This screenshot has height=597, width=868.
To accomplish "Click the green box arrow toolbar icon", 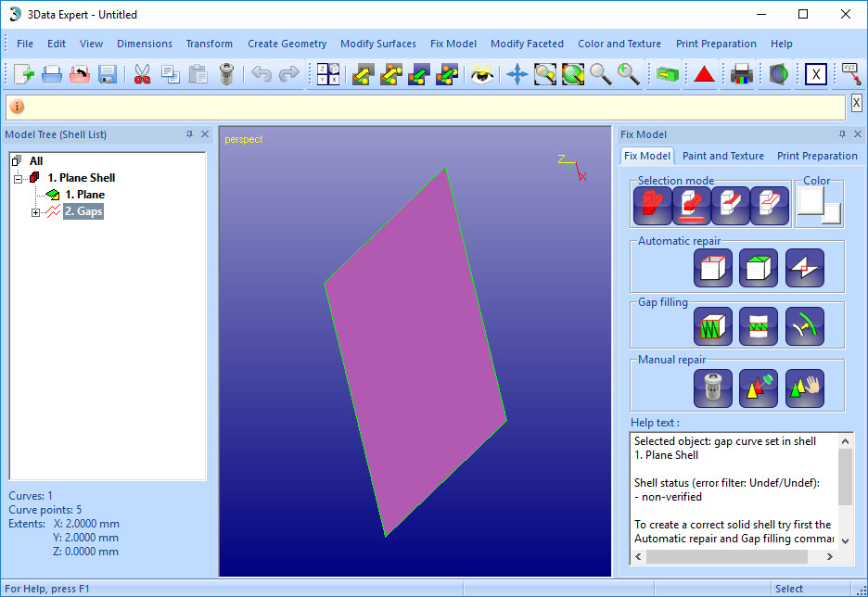I will click(667, 73).
